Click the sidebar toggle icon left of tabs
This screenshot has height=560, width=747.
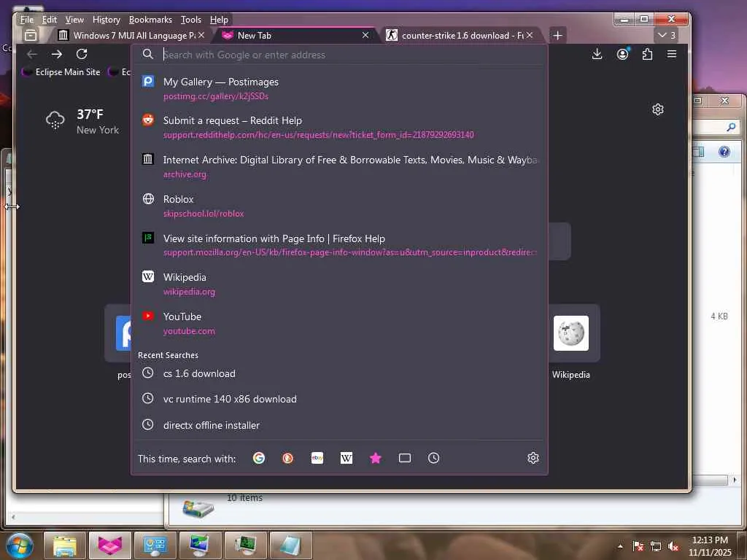click(31, 35)
